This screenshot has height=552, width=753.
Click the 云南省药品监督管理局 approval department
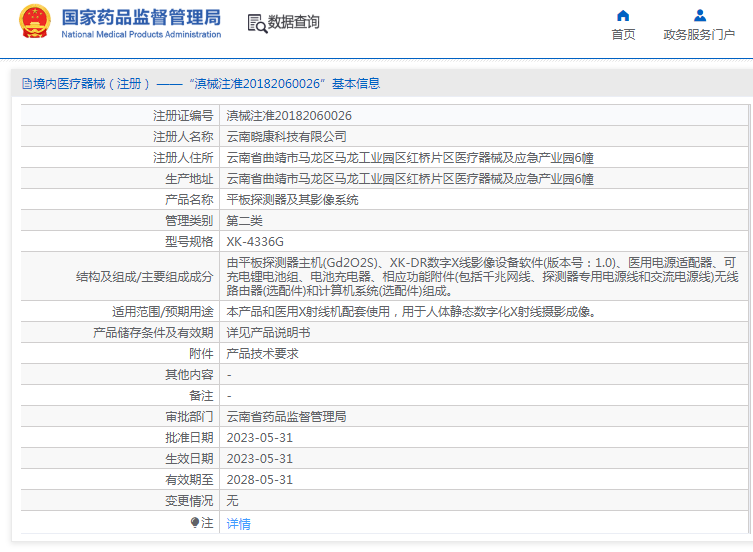[286, 417]
